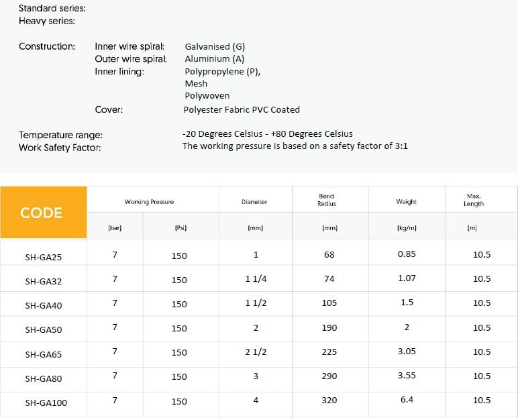Click the SH-GA32 code cell
Viewport: 520px width, 420px height.
coord(44,281)
